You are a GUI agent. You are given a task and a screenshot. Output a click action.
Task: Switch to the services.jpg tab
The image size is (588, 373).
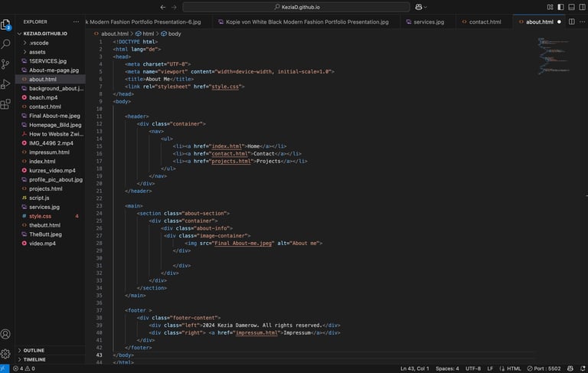(428, 21)
